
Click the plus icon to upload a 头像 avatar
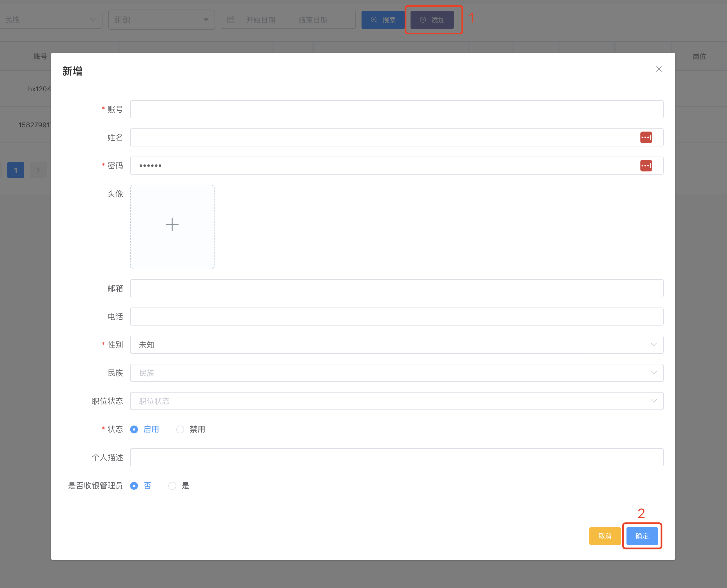(x=172, y=224)
